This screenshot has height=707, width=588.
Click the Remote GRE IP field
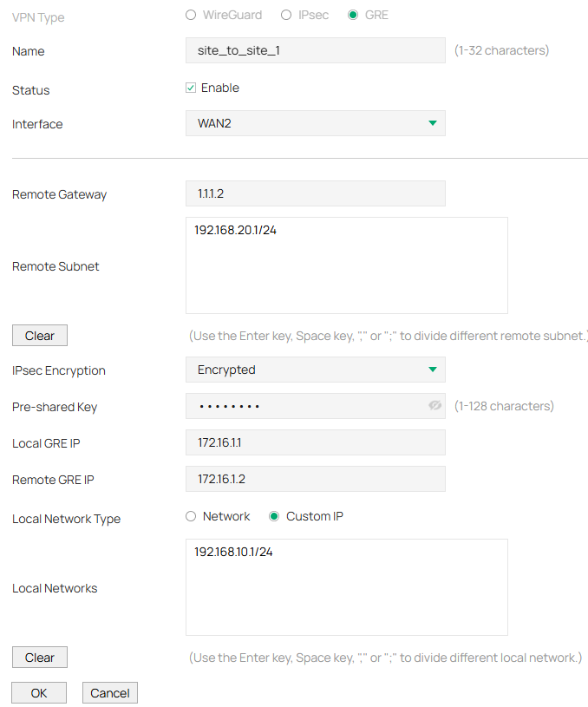coord(315,479)
